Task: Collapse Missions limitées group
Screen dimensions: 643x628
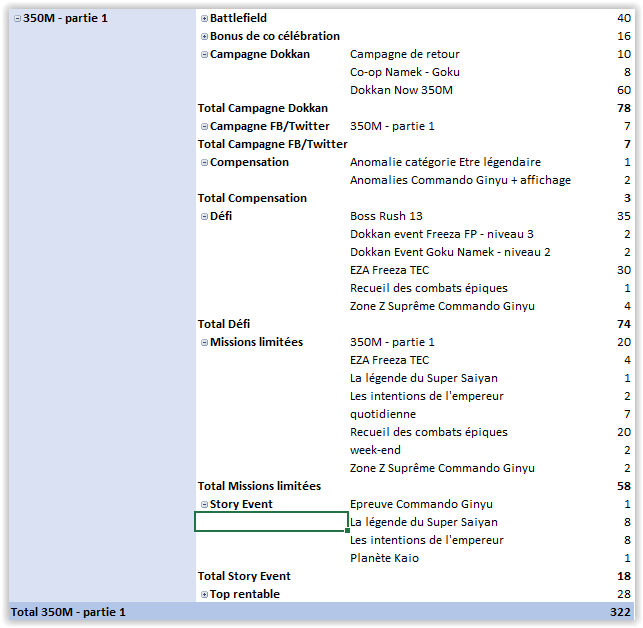Action: [x=204, y=343]
